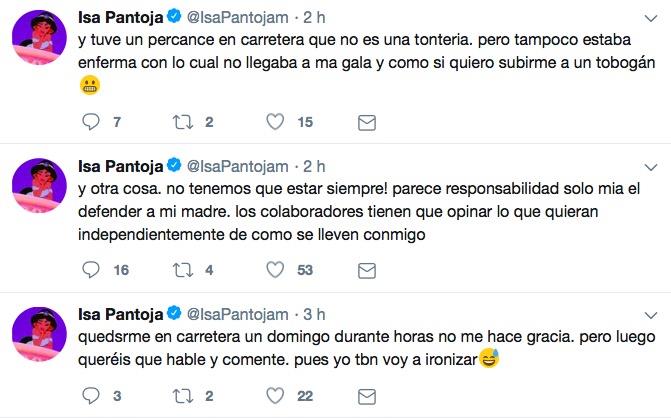Retweet the tweet about the tobogán

point(183,122)
